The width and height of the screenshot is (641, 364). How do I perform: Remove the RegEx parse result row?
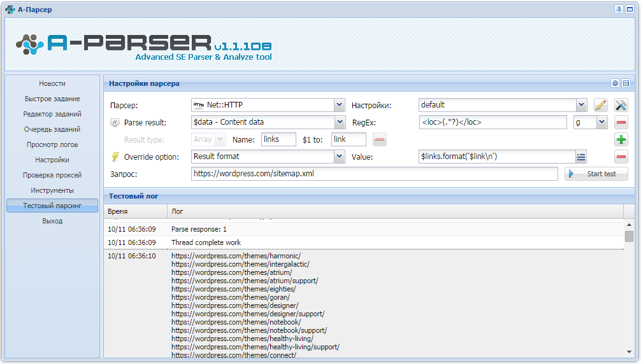tap(621, 122)
